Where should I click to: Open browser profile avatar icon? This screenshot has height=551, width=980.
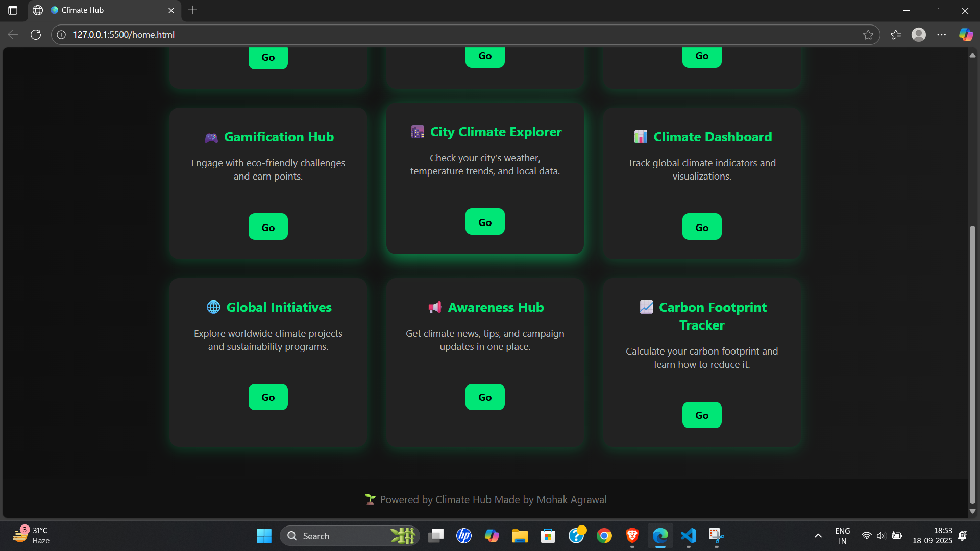tap(919, 35)
